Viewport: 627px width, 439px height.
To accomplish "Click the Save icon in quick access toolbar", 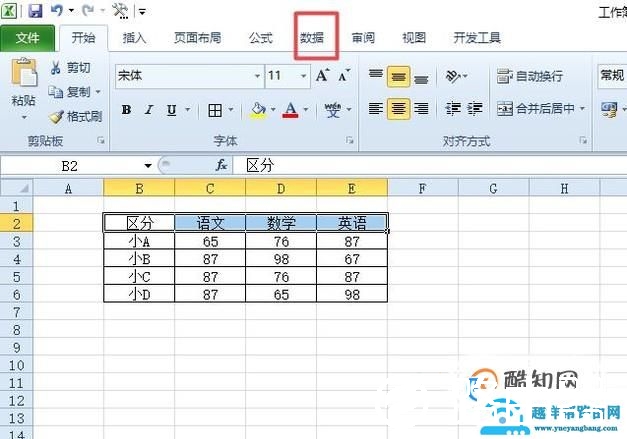I will tap(36, 10).
